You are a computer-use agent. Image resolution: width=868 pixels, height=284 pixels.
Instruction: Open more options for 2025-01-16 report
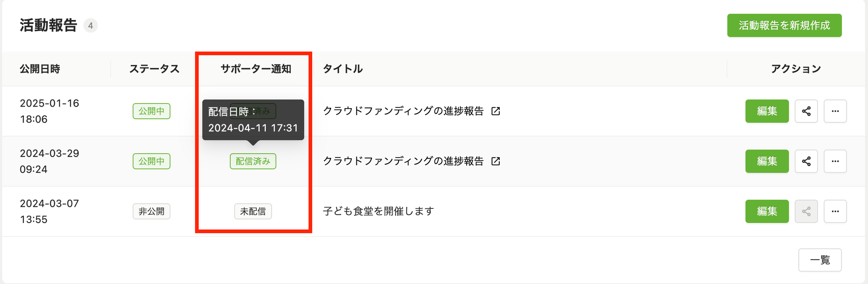coord(835,111)
